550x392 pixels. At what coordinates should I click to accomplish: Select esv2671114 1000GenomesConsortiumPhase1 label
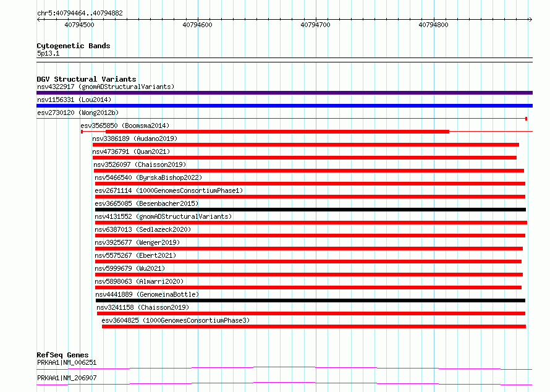pos(169,190)
